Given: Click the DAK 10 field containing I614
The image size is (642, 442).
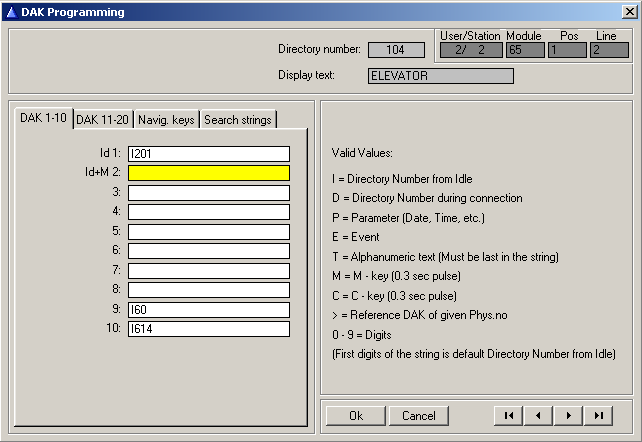Looking at the screenshot, I should pyautogui.click(x=208, y=329).
